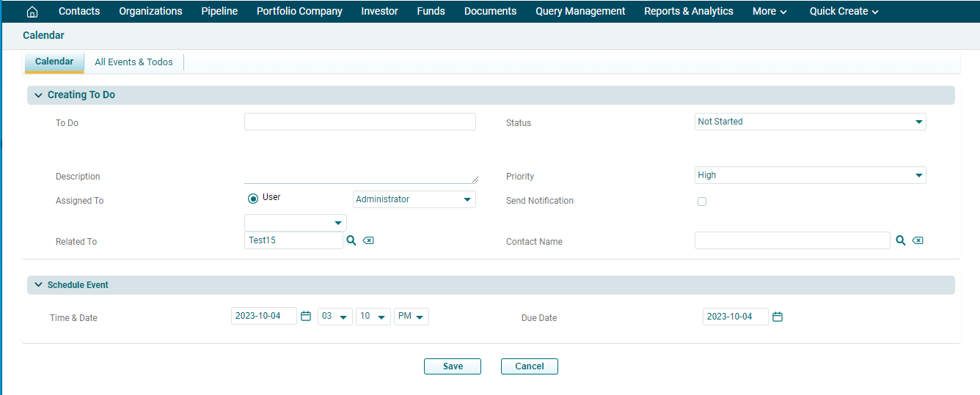Change the AM/PM selector dropdown
The width and height of the screenshot is (980, 395).
point(411,317)
